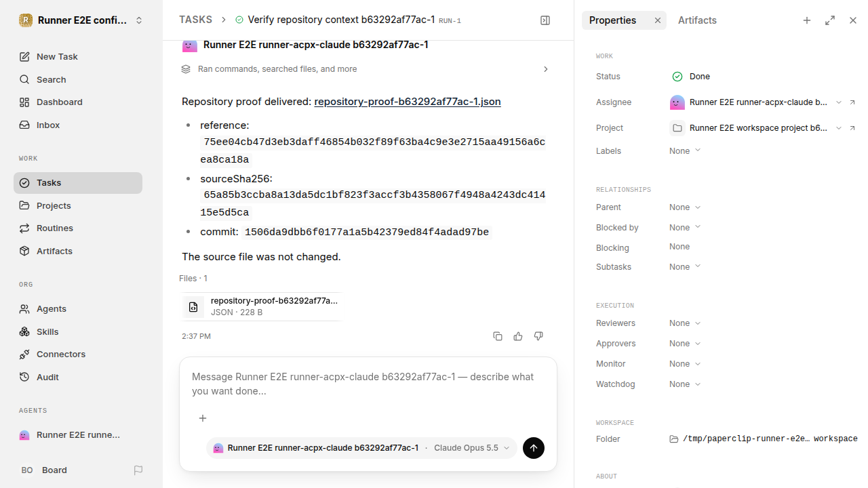Open the Status Done field
The image size is (868, 488).
[x=691, y=77]
